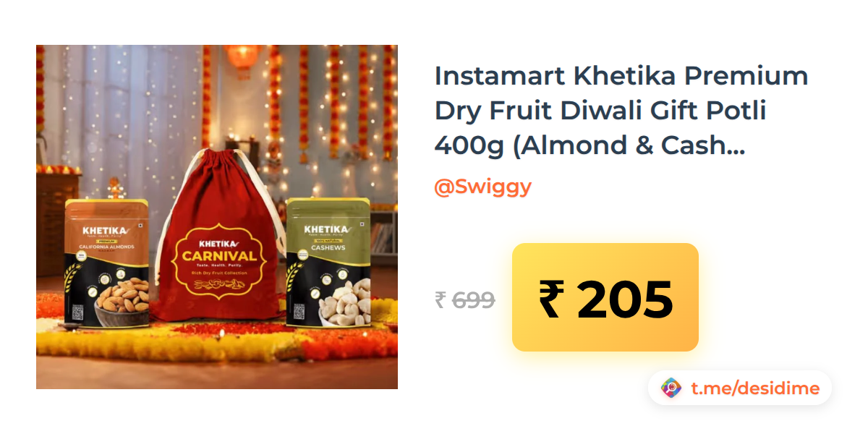This screenshot has width=868, height=434.
Task: Click the strikethrough ₹ 699 original price
Action: coord(465,299)
